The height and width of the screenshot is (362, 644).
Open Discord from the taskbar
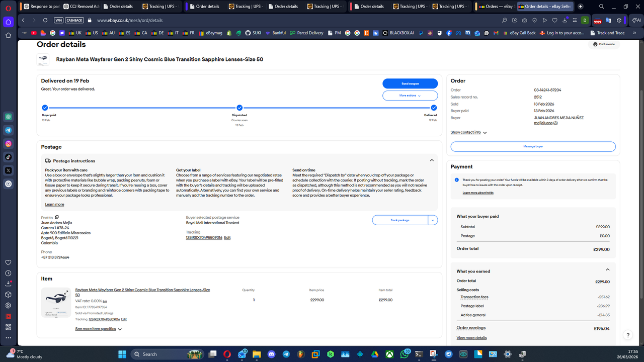click(272, 354)
